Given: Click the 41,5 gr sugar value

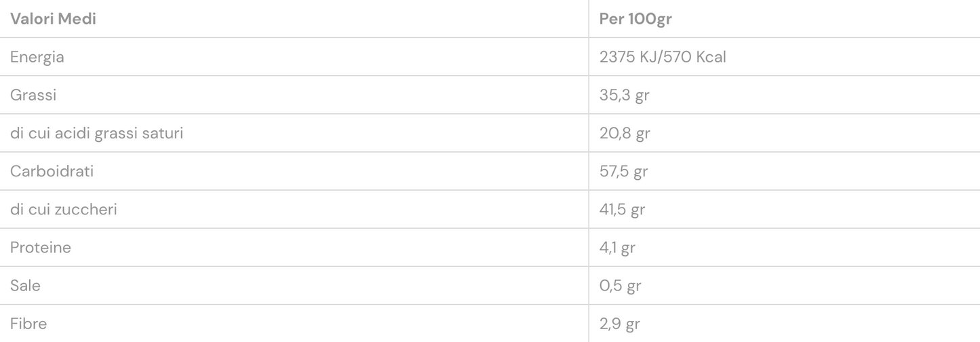Looking at the screenshot, I should [622, 209].
